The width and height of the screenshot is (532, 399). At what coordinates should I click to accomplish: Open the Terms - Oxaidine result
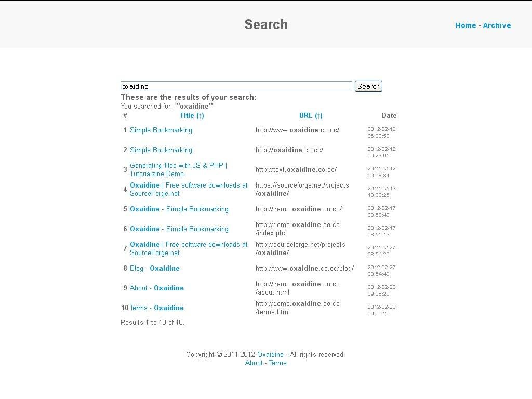[x=157, y=308]
